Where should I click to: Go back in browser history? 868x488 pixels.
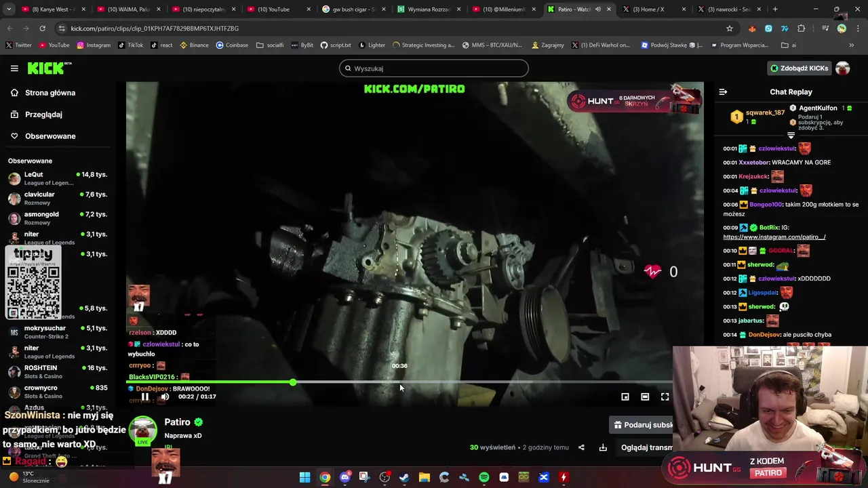(9, 28)
